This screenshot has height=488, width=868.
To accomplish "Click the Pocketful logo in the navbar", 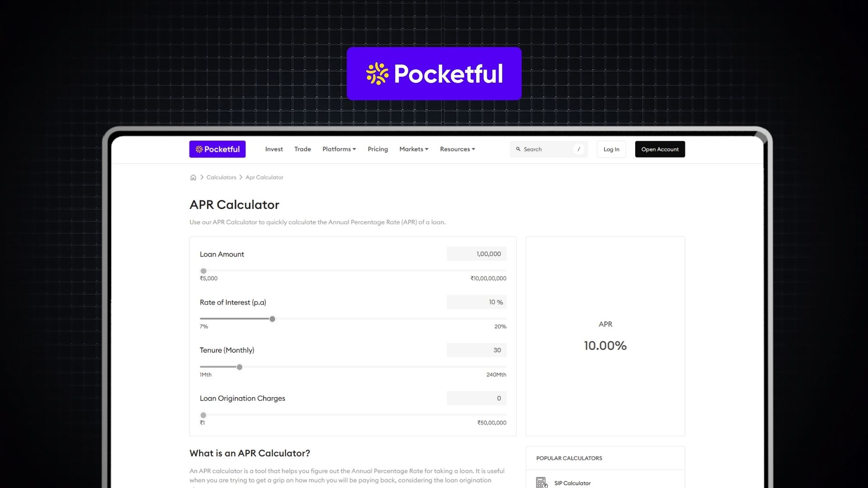I will (217, 149).
